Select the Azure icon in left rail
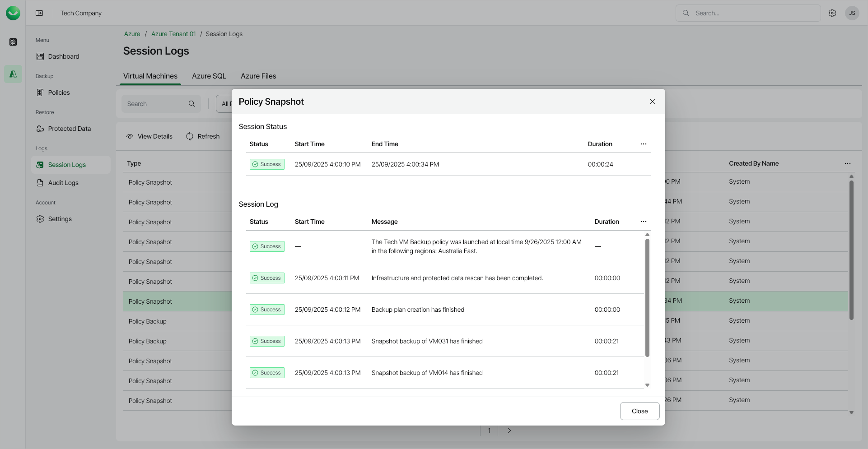Image resolution: width=868 pixels, height=449 pixels. click(x=13, y=74)
